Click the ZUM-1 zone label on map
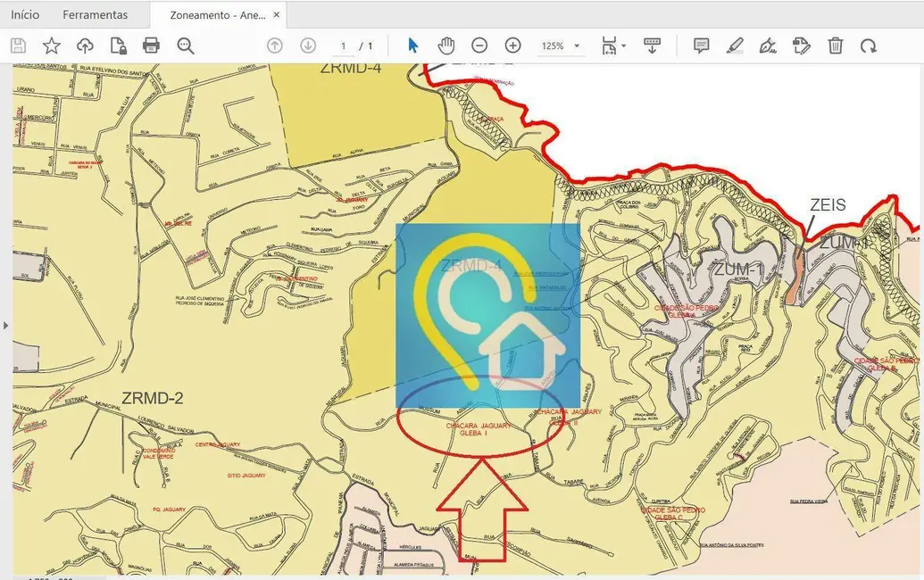This screenshot has height=580, width=924. click(x=739, y=269)
